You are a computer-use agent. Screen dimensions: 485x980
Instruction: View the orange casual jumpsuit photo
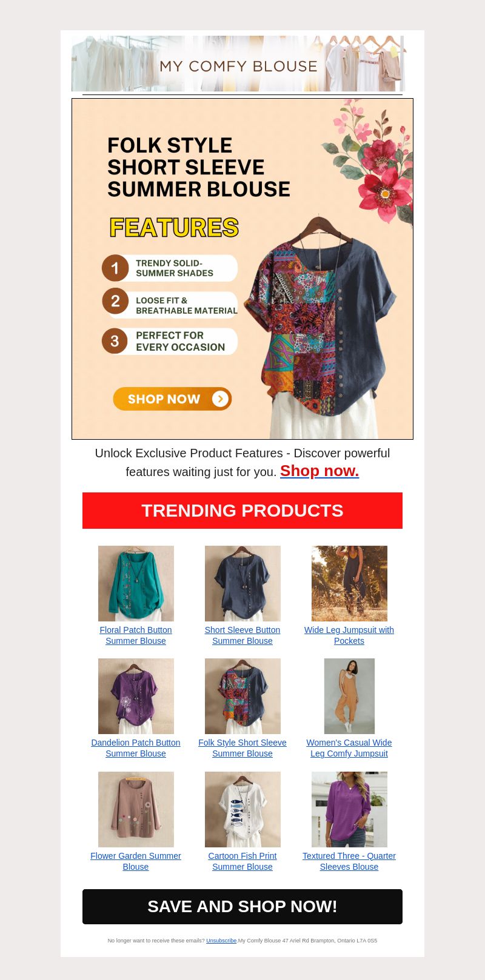(349, 696)
